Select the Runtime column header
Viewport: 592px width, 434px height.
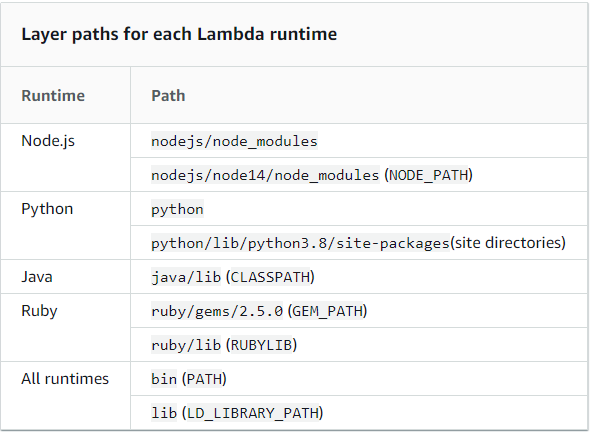pos(53,95)
